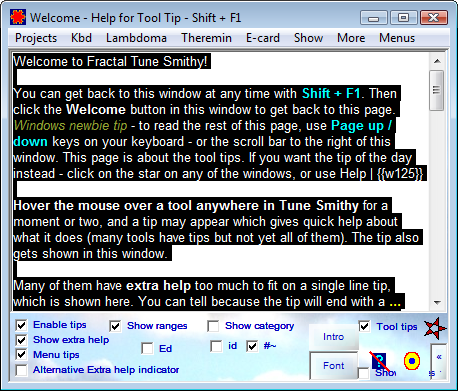This screenshot has width=458, height=391.
Task: Open the Lambdoma menu
Action: tap(136, 38)
